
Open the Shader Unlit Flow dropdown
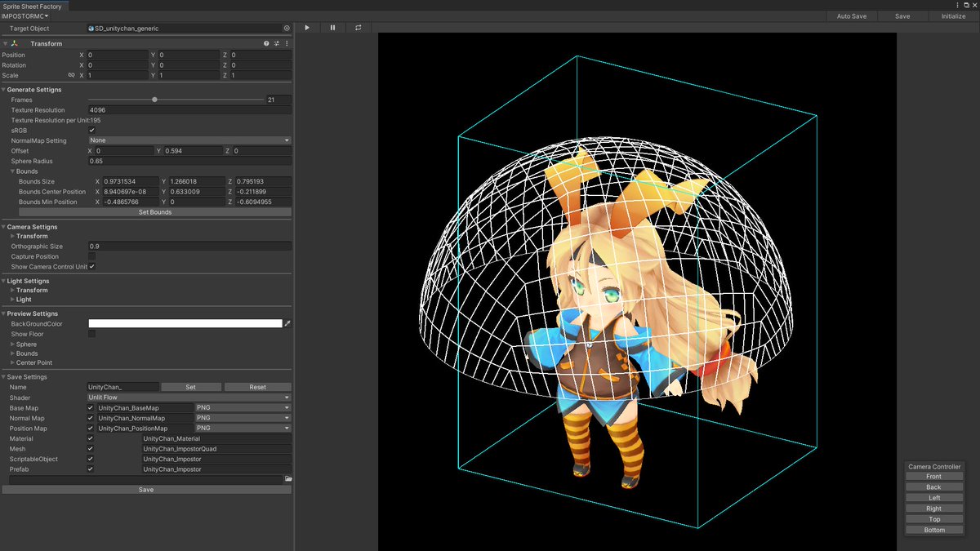click(x=189, y=398)
